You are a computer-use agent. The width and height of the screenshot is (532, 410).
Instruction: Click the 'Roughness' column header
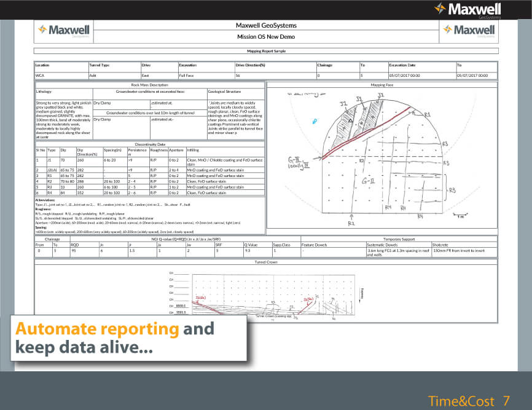click(158, 150)
